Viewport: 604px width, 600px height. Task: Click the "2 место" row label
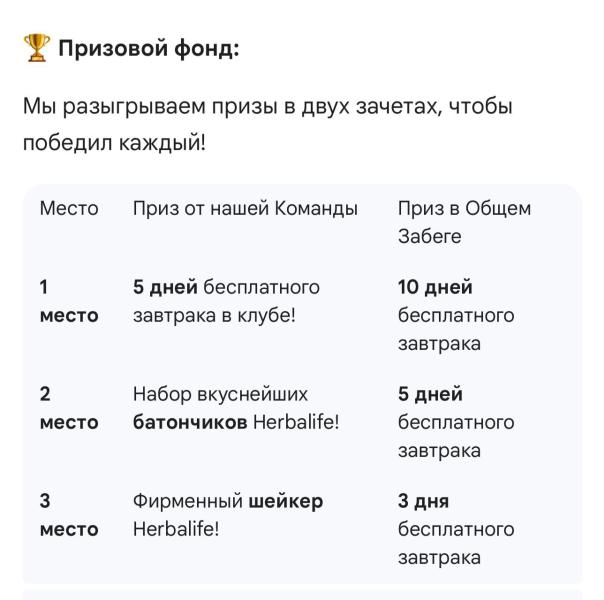(69, 409)
